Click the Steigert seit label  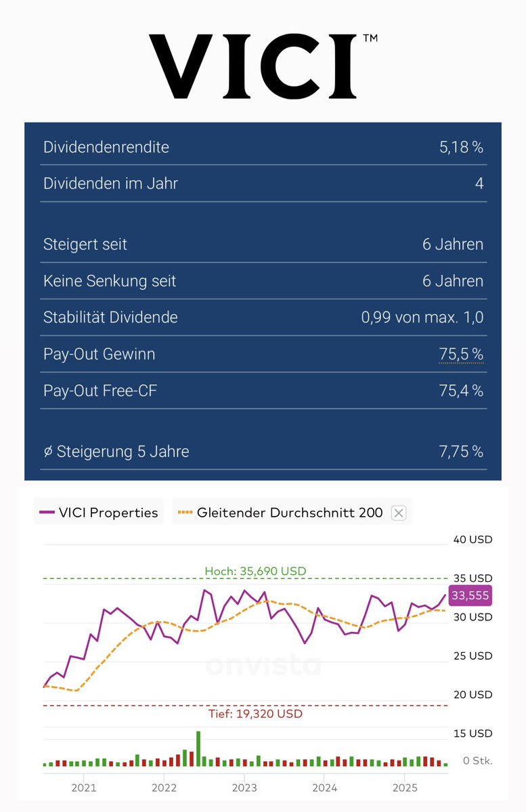(x=85, y=244)
